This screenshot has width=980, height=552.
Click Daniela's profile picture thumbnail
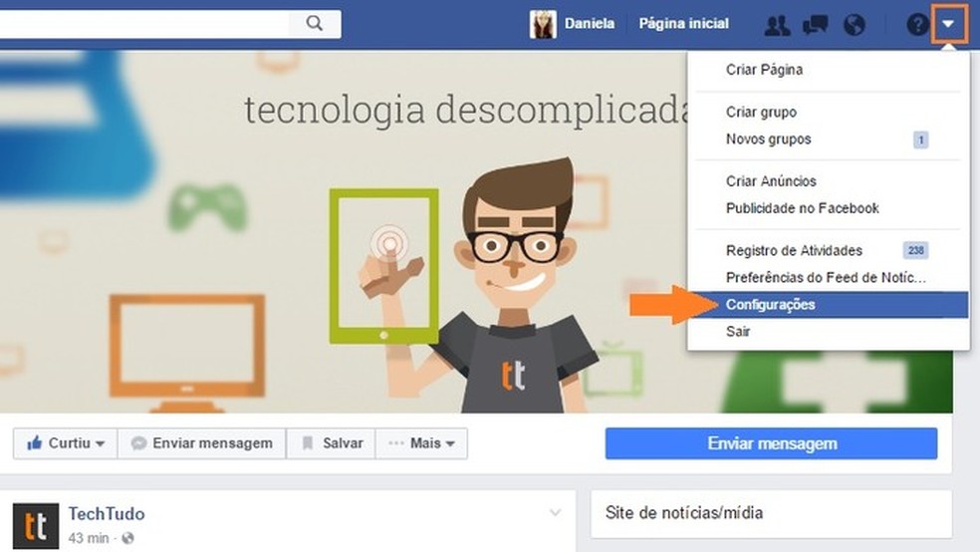tap(543, 24)
